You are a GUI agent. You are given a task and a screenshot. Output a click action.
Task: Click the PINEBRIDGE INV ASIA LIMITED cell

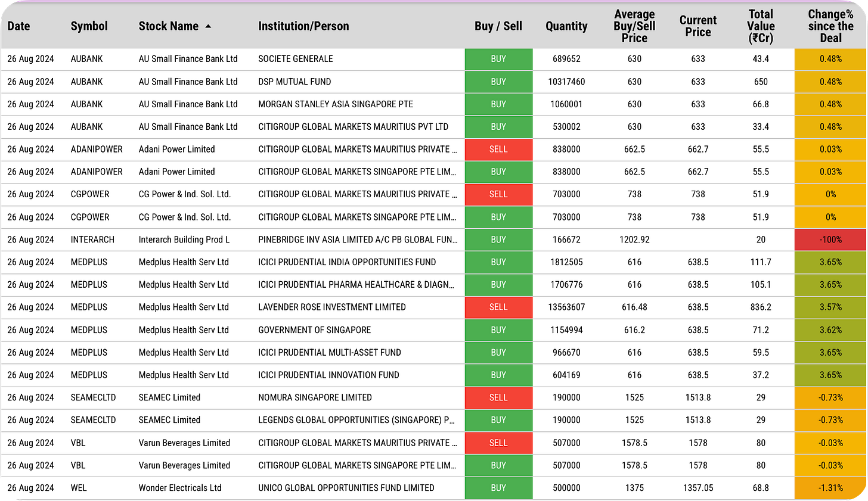pos(358,239)
